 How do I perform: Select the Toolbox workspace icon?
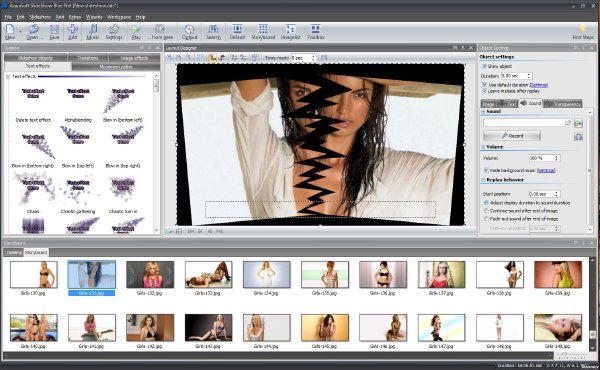coord(315,32)
